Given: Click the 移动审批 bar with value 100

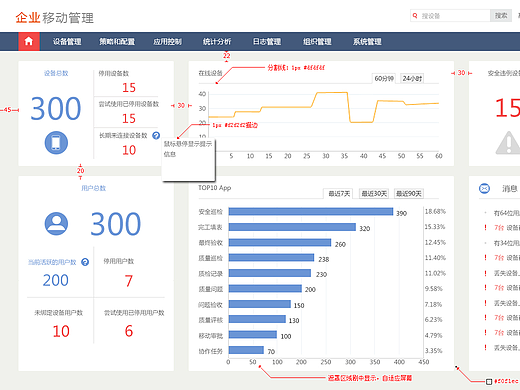Looking at the screenshot, I should pos(253,334).
